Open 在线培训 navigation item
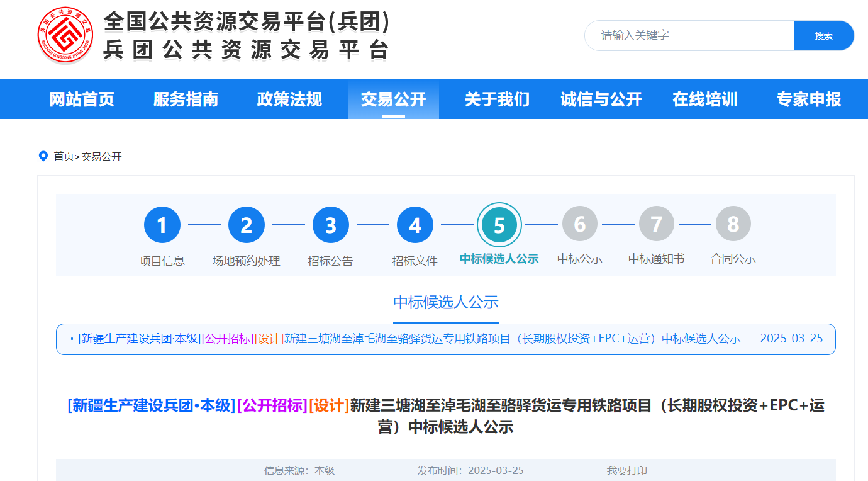 (x=705, y=99)
